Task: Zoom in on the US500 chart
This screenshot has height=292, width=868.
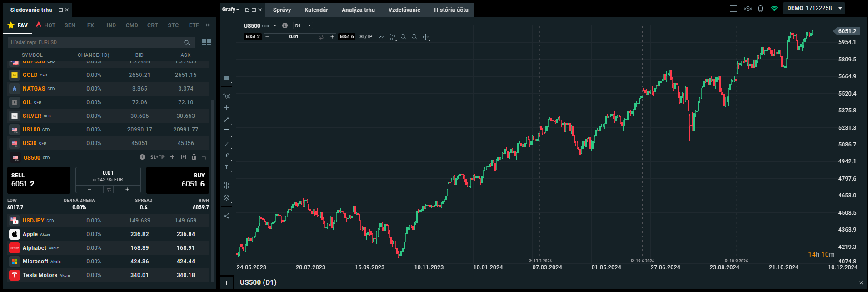Action: pos(414,37)
